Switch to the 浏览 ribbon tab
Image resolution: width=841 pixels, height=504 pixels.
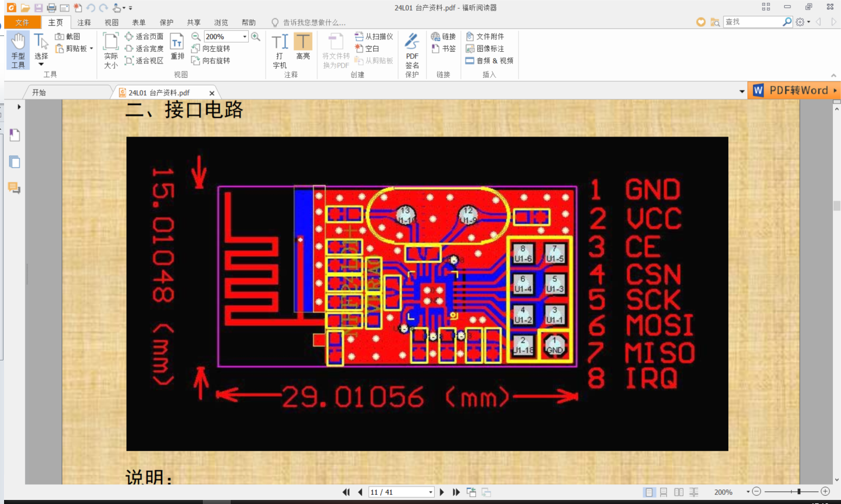pos(221,23)
